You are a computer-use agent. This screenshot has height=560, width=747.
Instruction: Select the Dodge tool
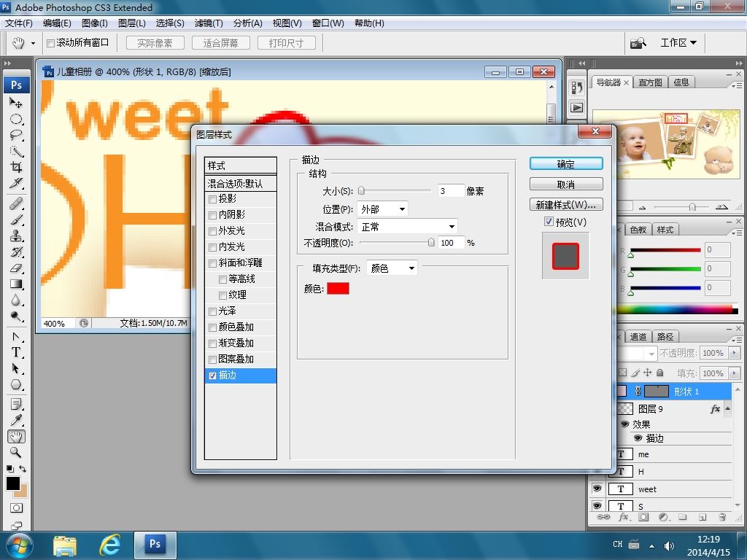tap(16, 316)
